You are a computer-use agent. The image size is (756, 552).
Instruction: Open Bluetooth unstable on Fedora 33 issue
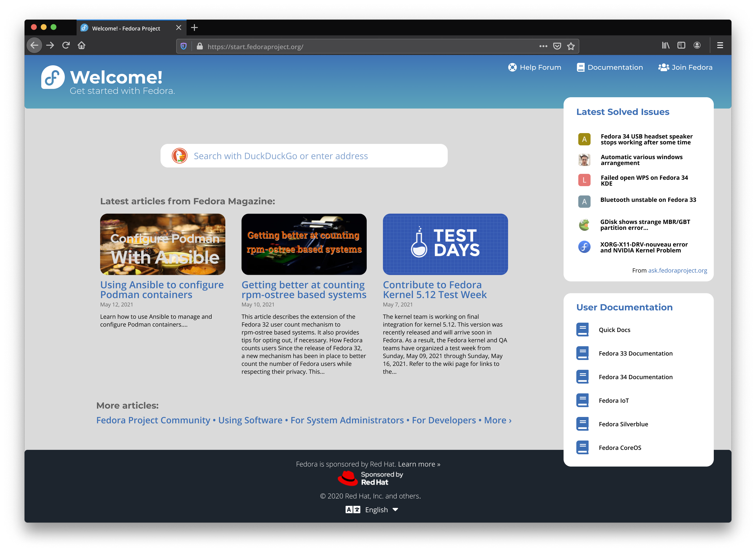[648, 200]
